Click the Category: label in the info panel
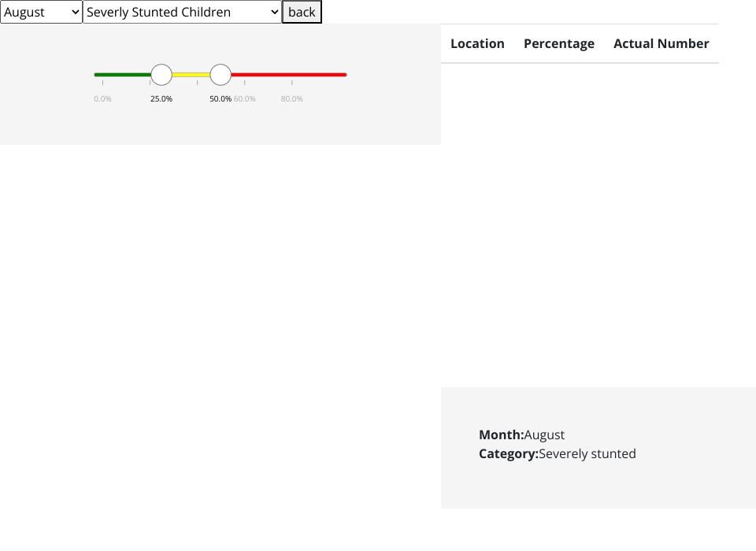The height and width of the screenshot is (551, 756). (508, 453)
